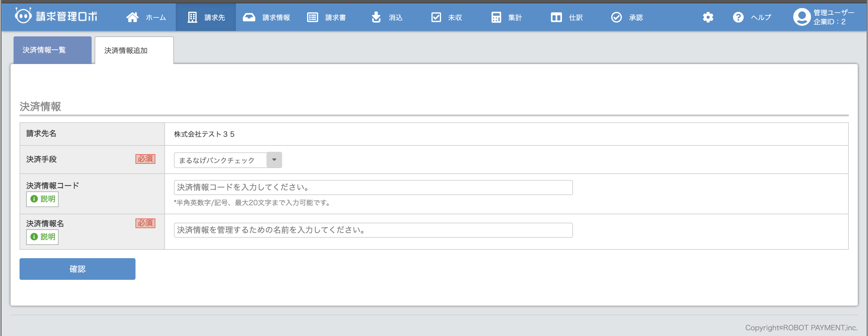Select the 決済情報追加 tab
Image resolution: width=868 pixels, height=336 pixels.
pos(134,50)
